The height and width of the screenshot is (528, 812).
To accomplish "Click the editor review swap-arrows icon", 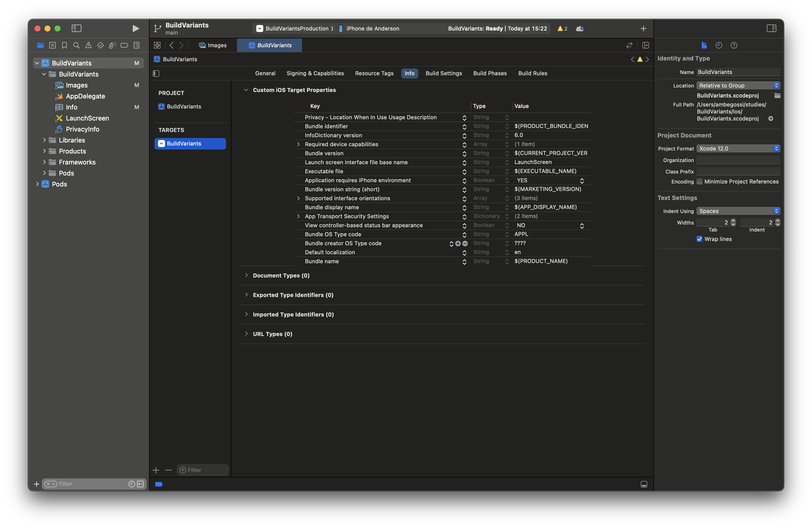I will pyautogui.click(x=629, y=45).
